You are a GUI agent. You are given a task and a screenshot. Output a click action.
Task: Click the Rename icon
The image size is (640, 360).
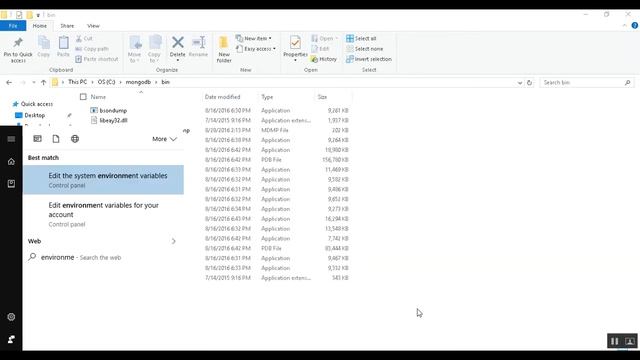click(199, 42)
